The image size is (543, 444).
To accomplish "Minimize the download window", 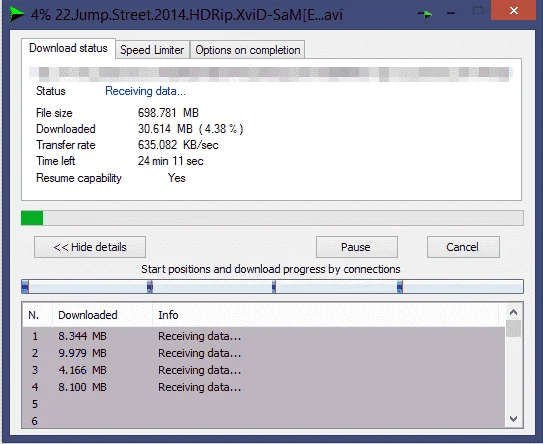I will click(451, 14).
